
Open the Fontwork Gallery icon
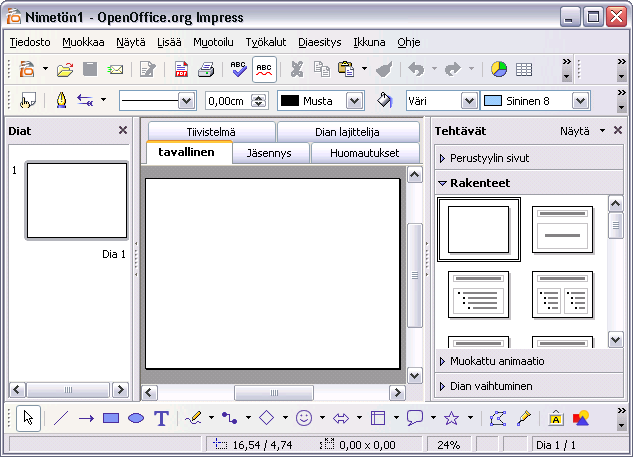[x=556, y=418]
